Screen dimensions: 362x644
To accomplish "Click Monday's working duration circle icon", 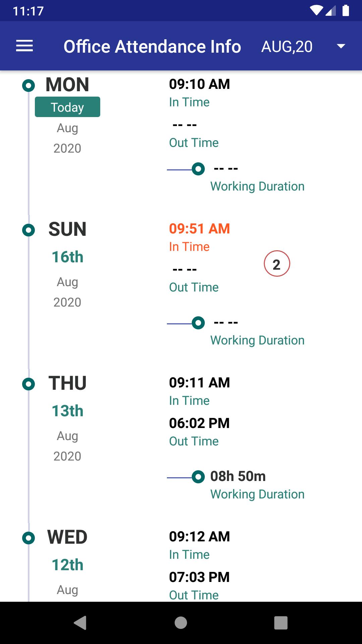I will point(198,169).
